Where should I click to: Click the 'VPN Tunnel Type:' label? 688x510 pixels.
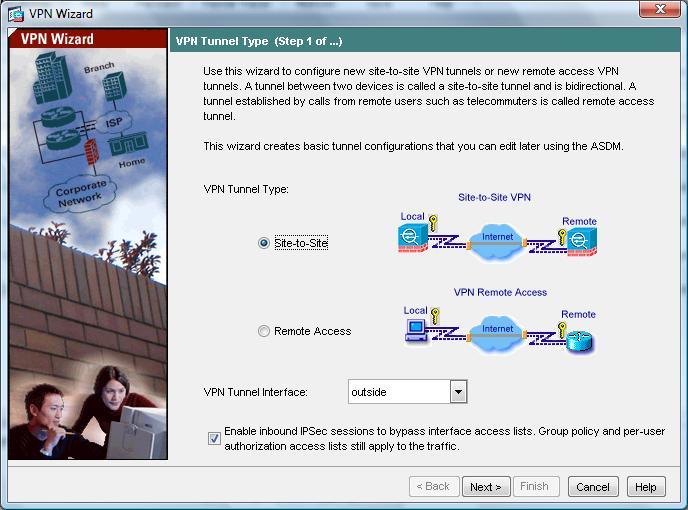[x=246, y=189]
